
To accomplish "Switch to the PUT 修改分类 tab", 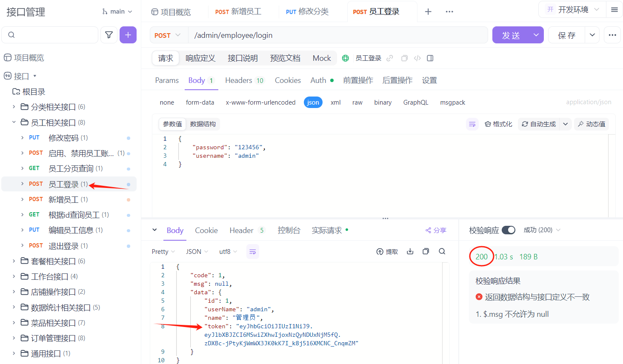I will point(307,12).
